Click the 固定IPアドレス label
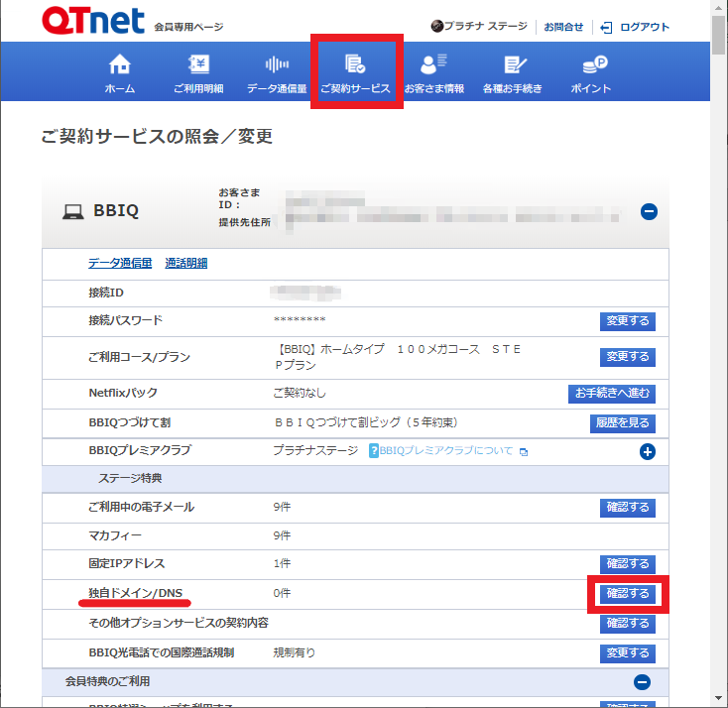The image size is (728, 708). (x=126, y=563)
